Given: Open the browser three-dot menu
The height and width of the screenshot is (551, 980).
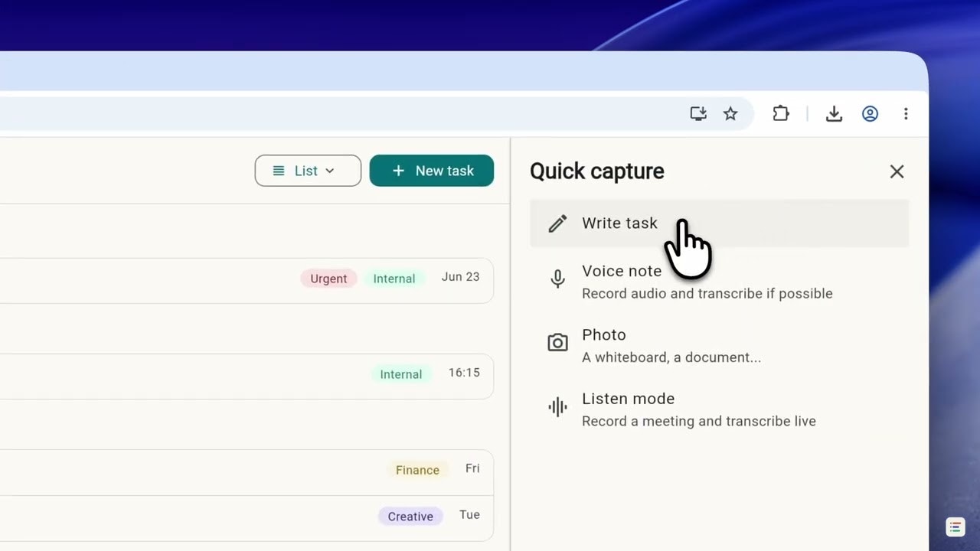Looking at the screenshot, I should point(906,114).
